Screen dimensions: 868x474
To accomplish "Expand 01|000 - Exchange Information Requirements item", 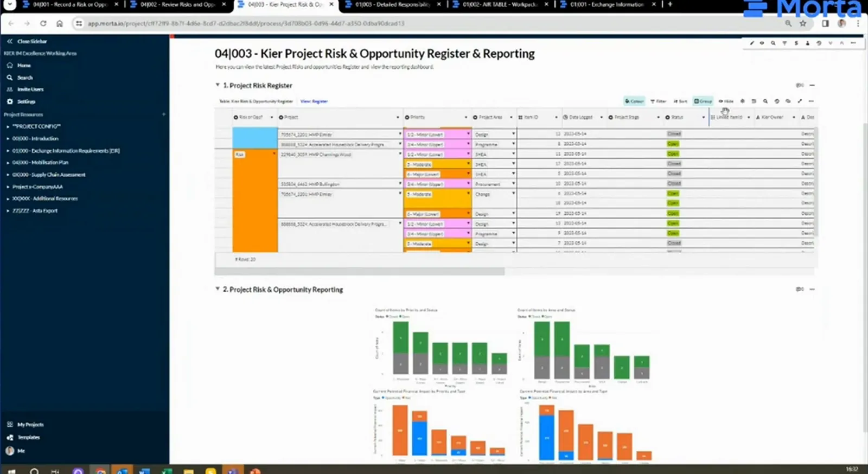I will [8, 151].
